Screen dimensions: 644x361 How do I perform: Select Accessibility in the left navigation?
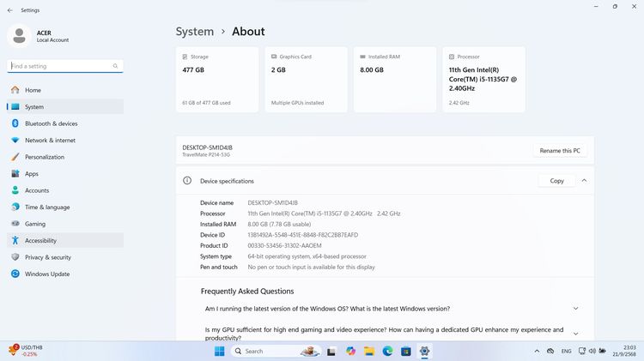point(40,241)
